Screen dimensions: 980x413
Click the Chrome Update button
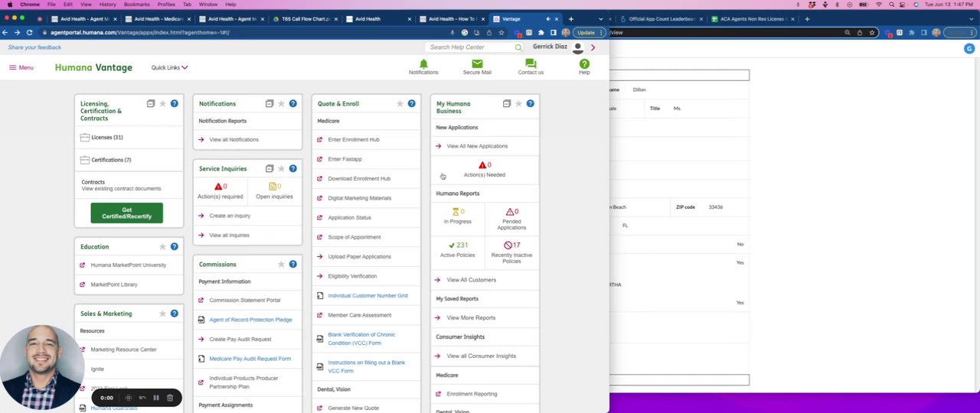[586, 32]
